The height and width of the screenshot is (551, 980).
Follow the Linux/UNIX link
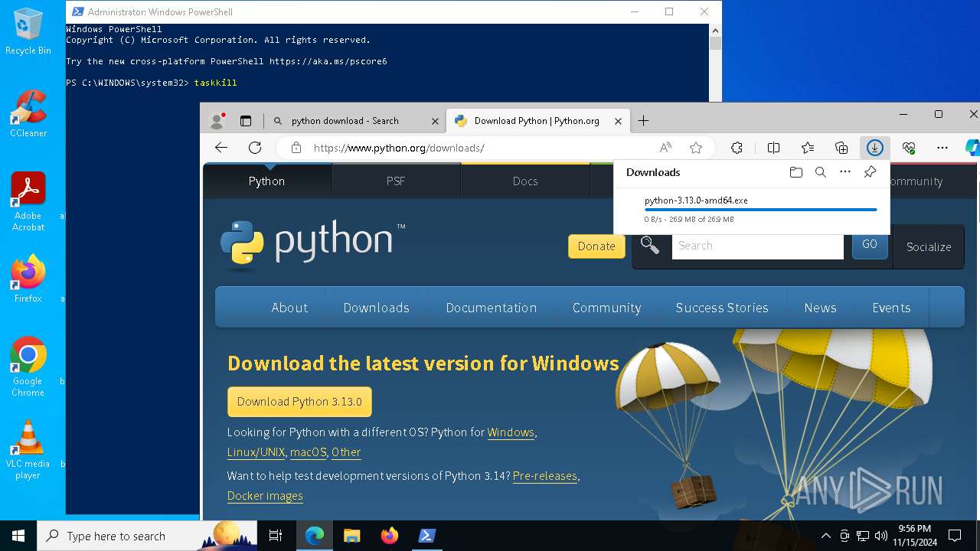256,452
